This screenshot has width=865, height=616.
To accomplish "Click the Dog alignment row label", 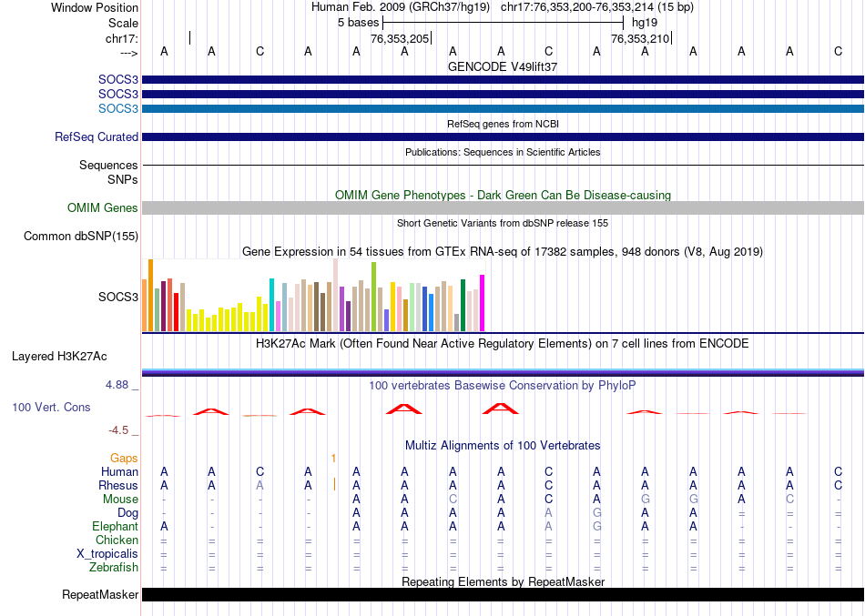I will (x=127, y=513).
